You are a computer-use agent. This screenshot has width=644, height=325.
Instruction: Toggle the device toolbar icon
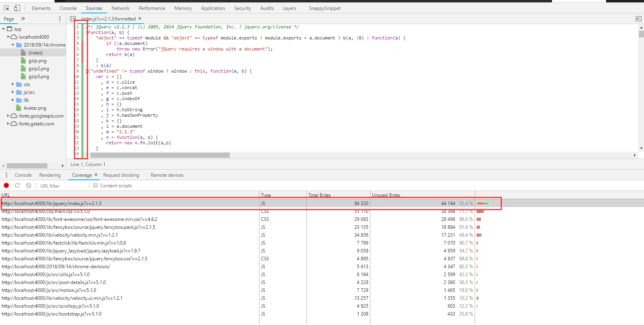tap(17, 8)
